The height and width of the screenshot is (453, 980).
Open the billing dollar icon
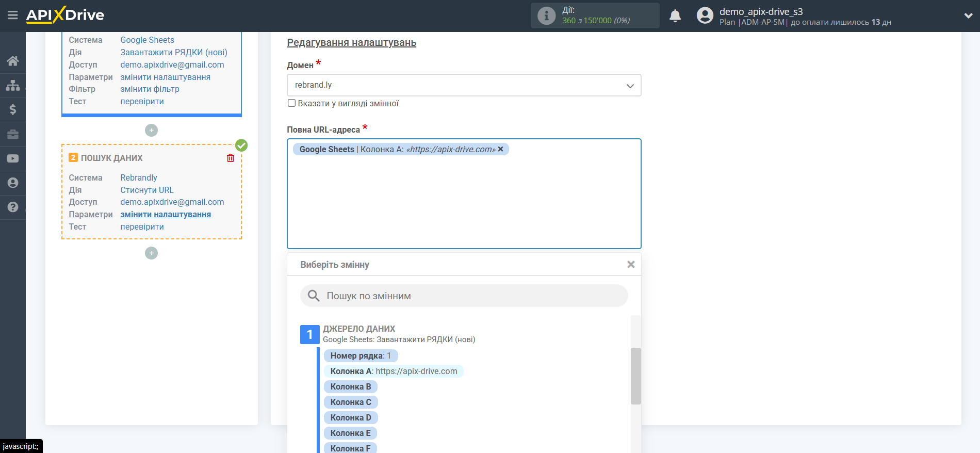13,109
